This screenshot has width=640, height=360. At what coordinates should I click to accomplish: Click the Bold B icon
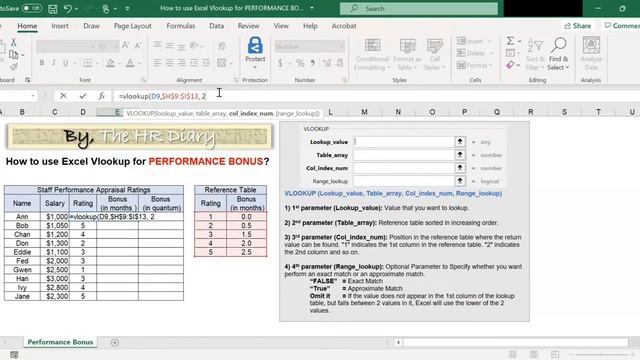pos(42,63)
